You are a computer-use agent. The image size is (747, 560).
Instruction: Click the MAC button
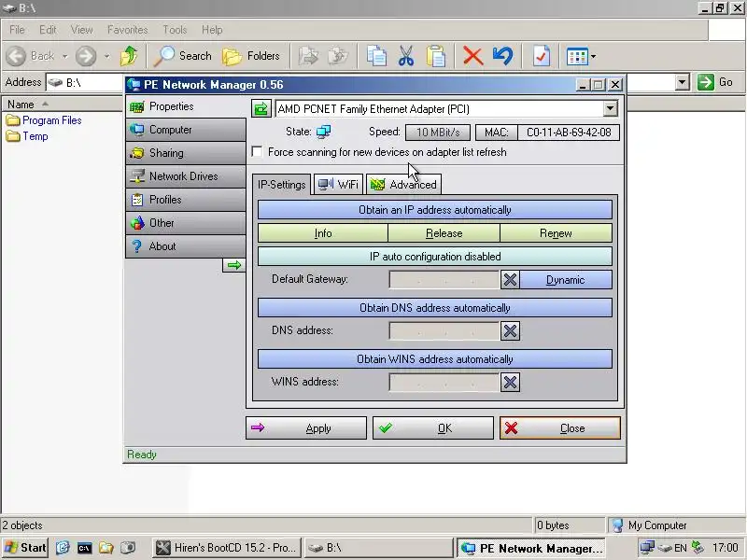pyautogui.click(x=497, y=133)
